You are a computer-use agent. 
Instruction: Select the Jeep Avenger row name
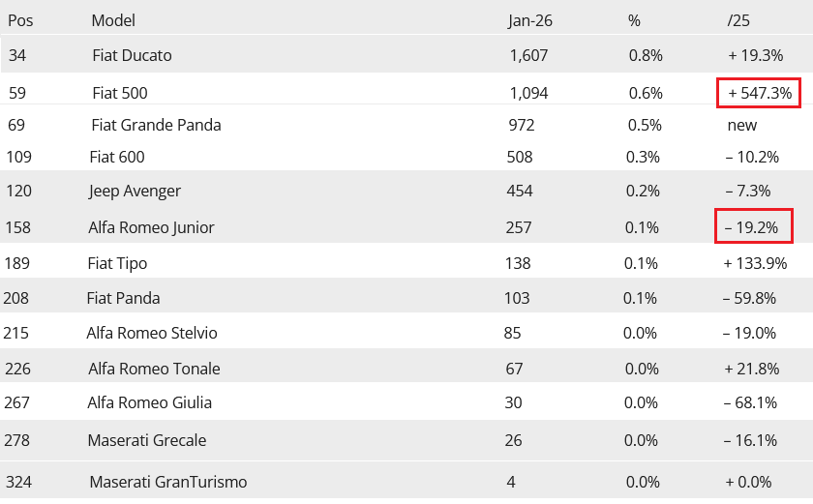click(135, 192)
